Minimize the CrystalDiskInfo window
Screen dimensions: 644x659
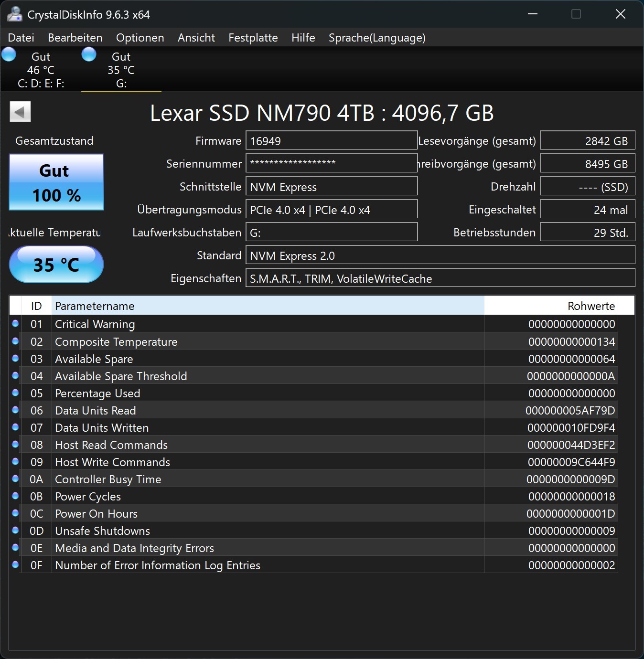[x=533, y=14]
